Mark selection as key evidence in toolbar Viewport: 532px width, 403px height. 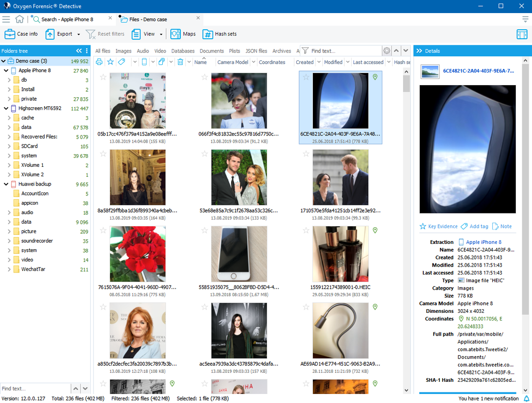[110, 62]
